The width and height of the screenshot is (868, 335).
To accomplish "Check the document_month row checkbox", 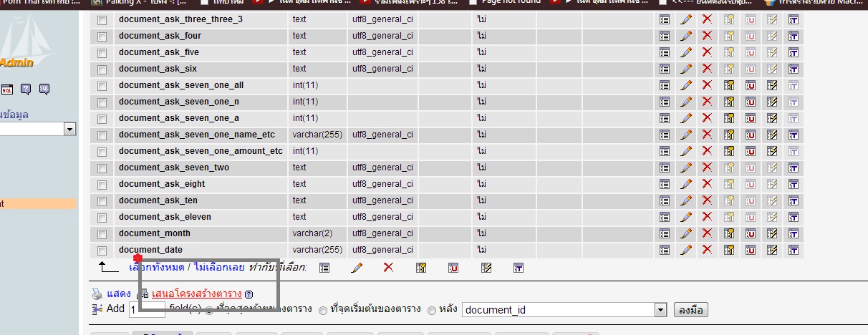I will tap(102, 234).
